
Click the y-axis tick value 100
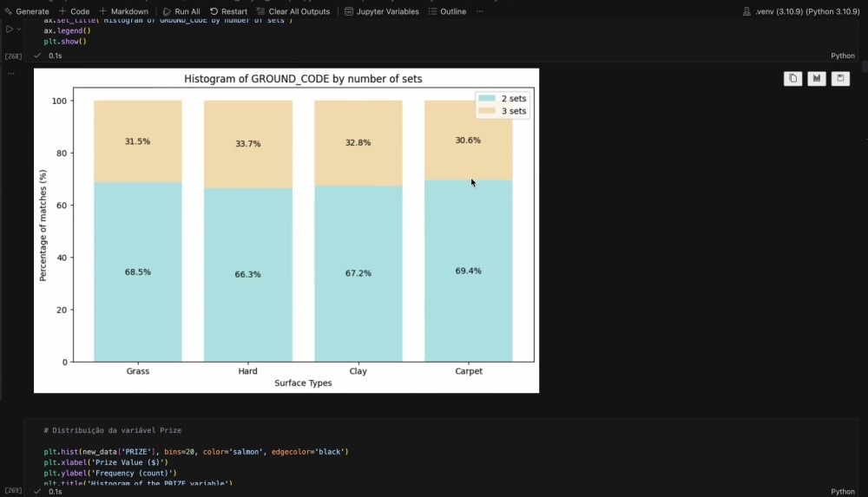click(59, 101)
